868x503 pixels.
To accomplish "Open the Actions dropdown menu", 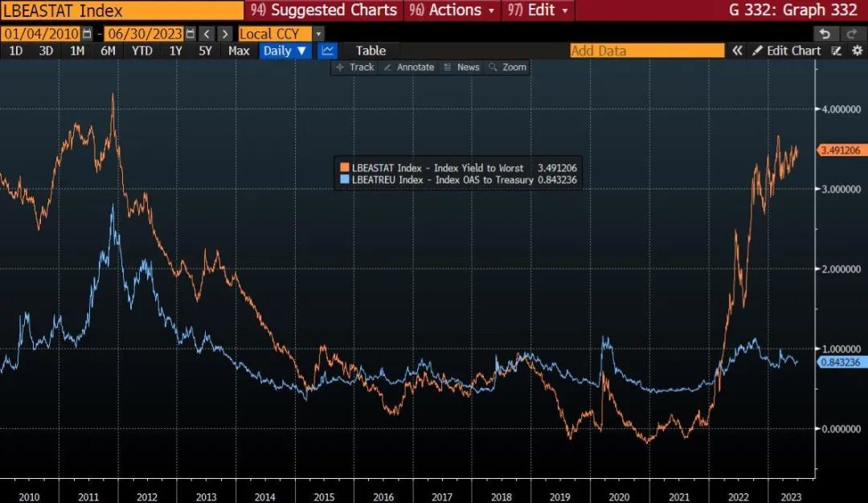I will pyautogui.click(x=454, y=10).
